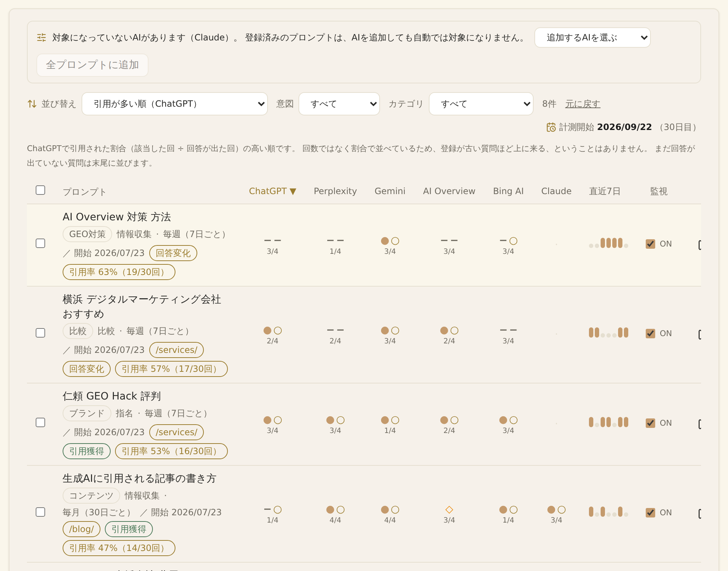Click the calendar icon beside 計測開始
Screen dimensions: 728x571
pos(551,127)
